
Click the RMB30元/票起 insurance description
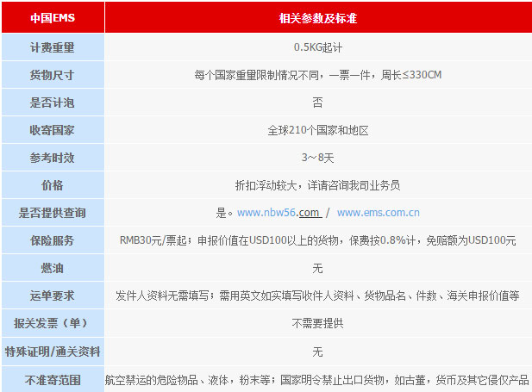[x=318, y=240]
